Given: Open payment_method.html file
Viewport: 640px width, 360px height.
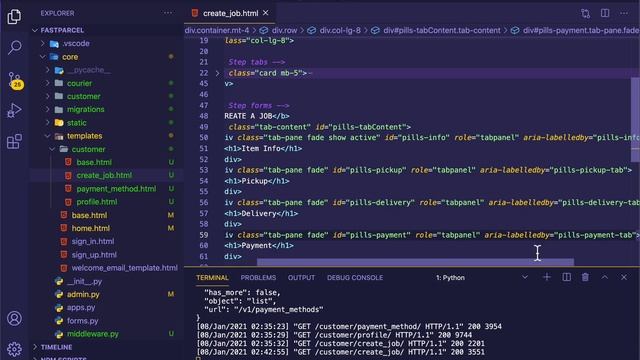Looking at the screenshot, I should tap(116, 189).
